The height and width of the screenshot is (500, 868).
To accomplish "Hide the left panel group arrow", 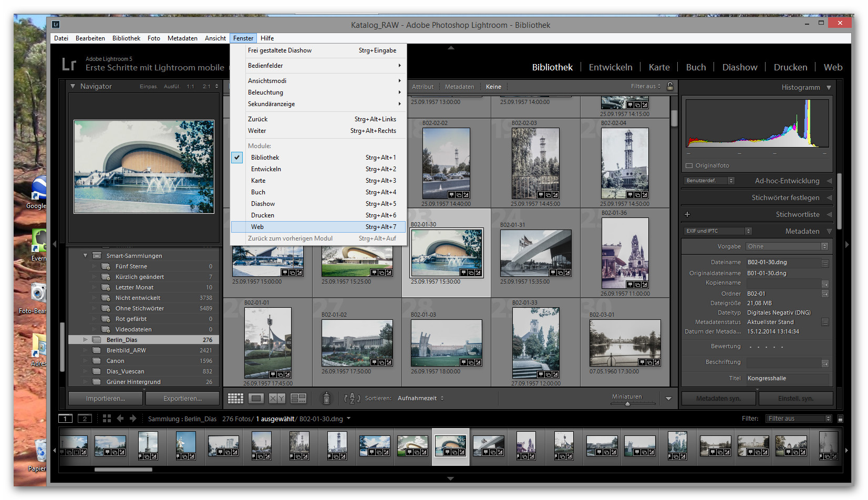I will coord(54,244).
